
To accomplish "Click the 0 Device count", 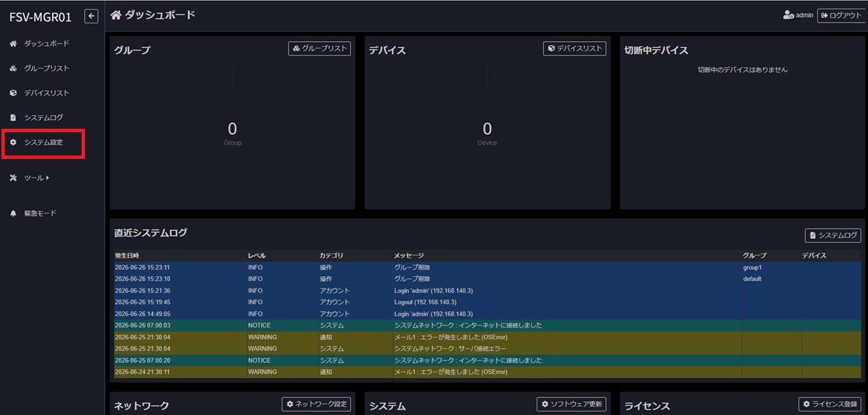I will point(487,129).
